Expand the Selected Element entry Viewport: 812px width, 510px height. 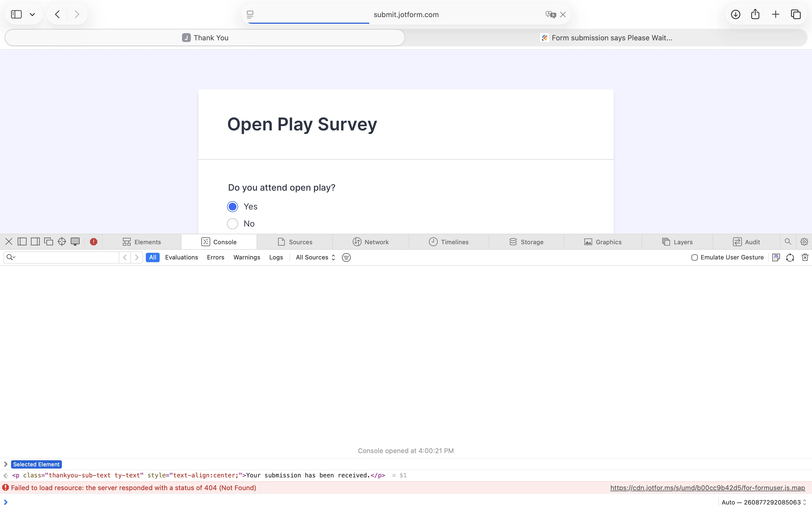pos(6,464)
